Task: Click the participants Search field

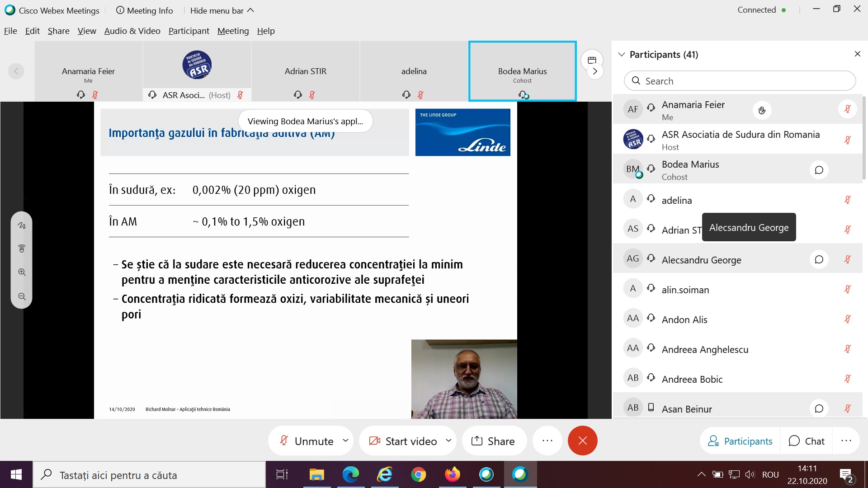Action: pyautogui.click(x=740, y=81)
